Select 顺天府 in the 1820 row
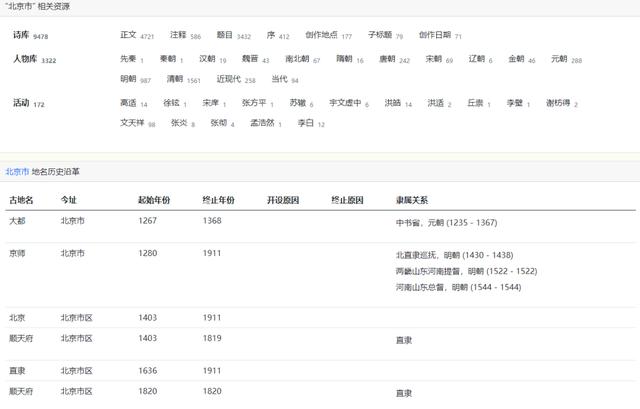Viewport: 640px width, 409px height. (x=21, y=391)
